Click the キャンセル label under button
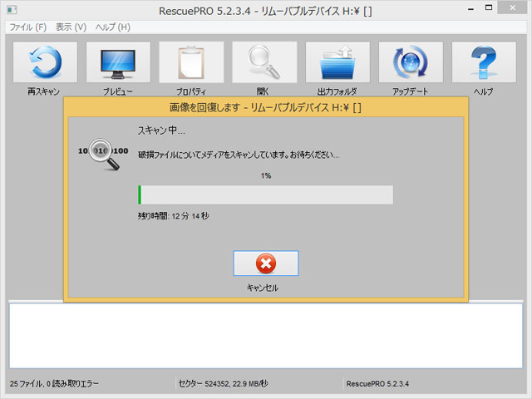The width and height of the screenshot is (532, 399). pos(263,288)
